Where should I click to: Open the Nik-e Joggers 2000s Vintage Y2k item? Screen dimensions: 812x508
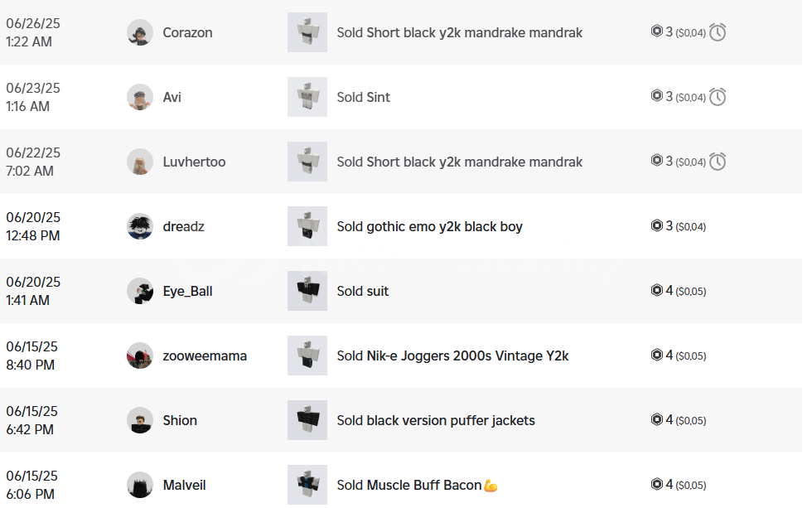452,356
